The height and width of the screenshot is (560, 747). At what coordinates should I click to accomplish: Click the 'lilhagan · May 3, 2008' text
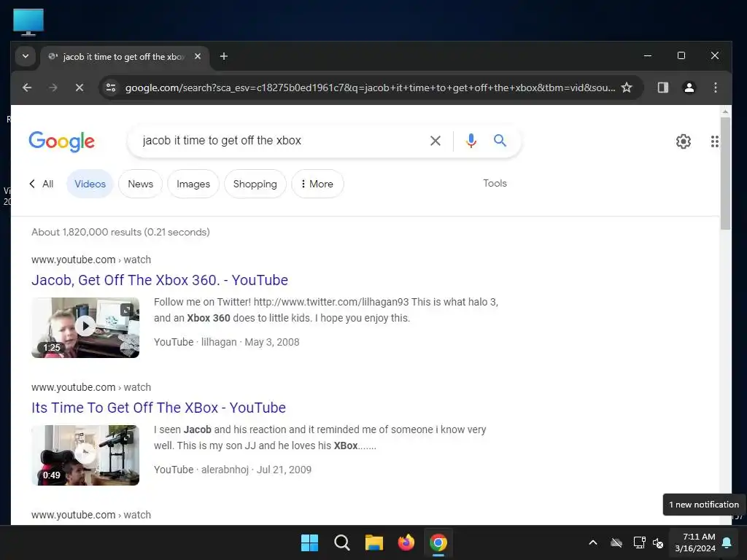250,342
